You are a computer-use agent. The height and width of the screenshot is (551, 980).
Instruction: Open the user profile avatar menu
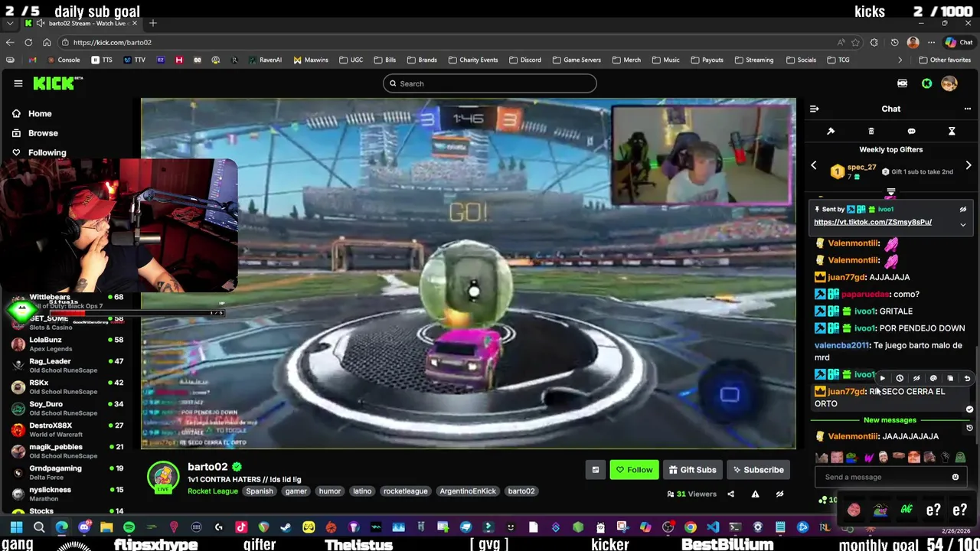click(x=949, y=83)
